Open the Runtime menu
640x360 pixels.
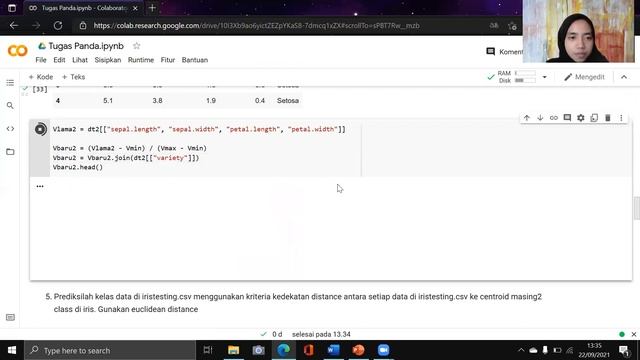141,60
